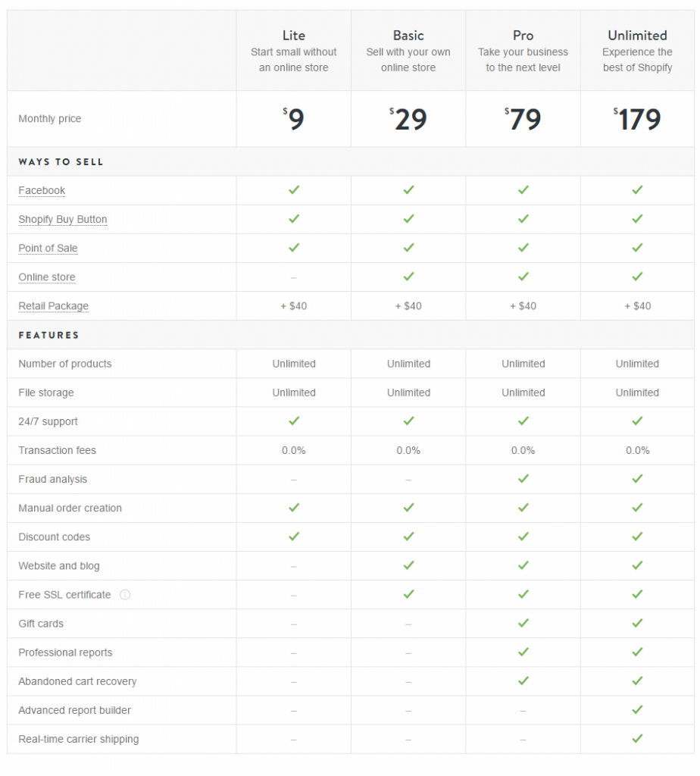Click the Facebook checkmark under Lite plan
Screen dimensions: 700x776
click(x=294, y=190)
